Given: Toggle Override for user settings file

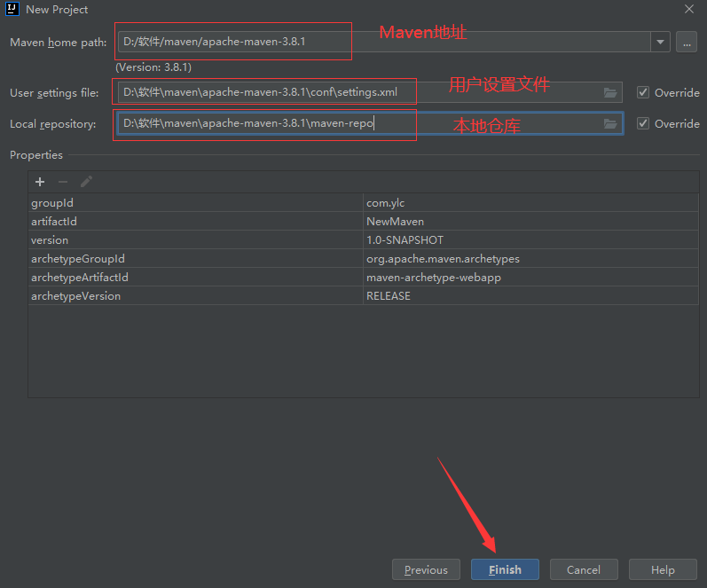Looking at the screenshot, I should [x=643, y=92].
